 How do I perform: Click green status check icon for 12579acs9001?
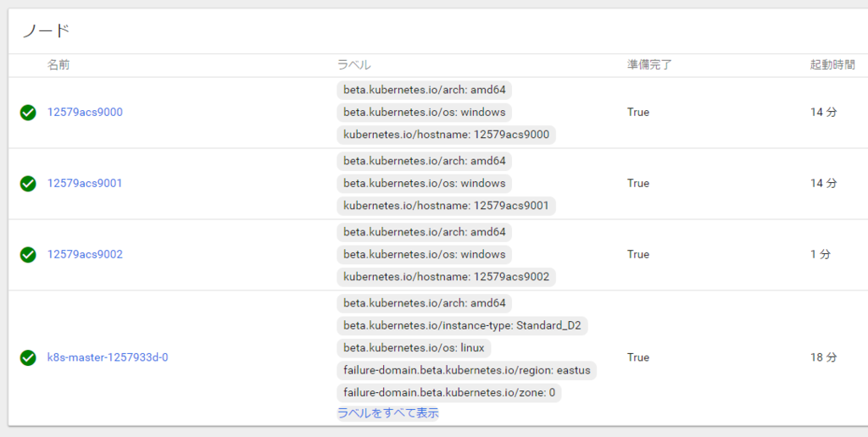tap(28, 183)
